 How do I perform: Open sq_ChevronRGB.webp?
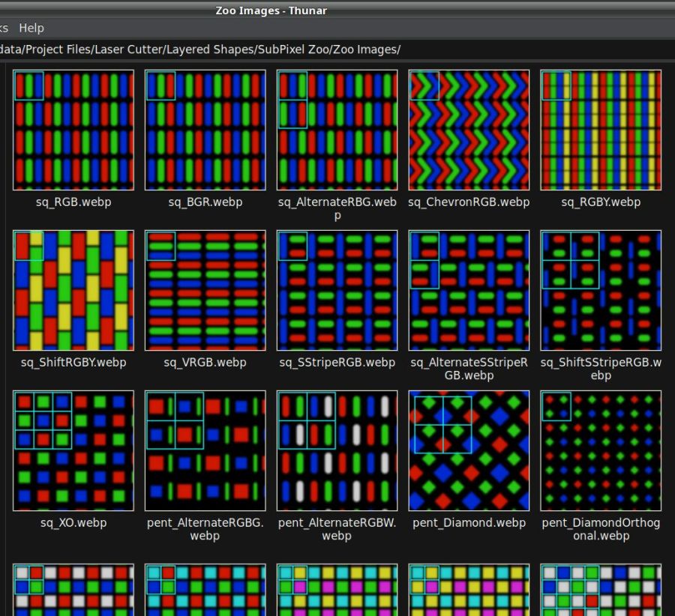click(x=469, y=129)
